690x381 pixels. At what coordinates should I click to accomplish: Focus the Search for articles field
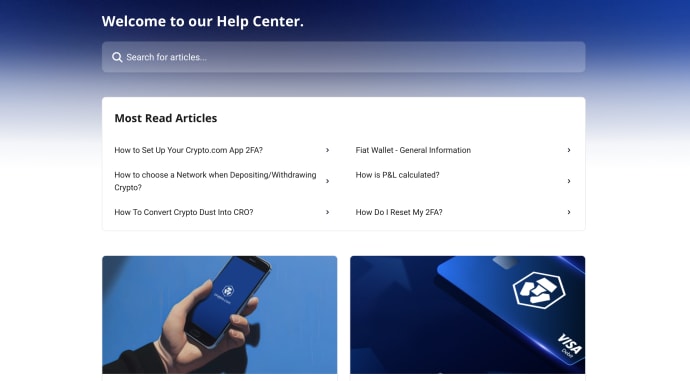click(x=343, y=57)
